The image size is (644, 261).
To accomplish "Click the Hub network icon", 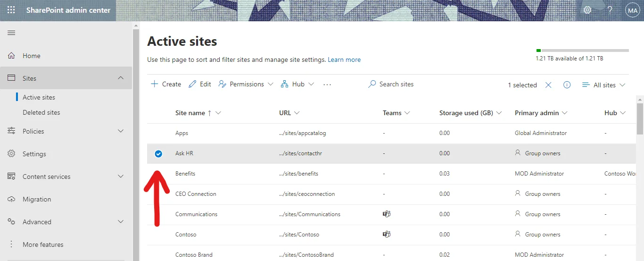I will (284, 84).
